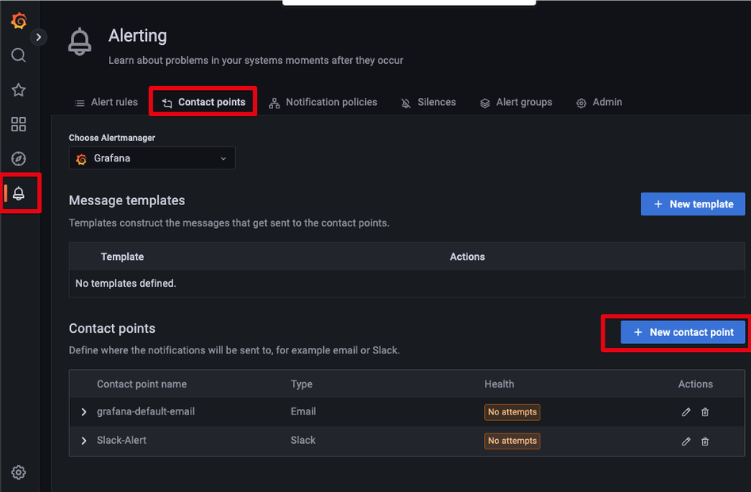
Task: Select the Contact points tab
Action: pyautogui.click(x=204, y=102)
